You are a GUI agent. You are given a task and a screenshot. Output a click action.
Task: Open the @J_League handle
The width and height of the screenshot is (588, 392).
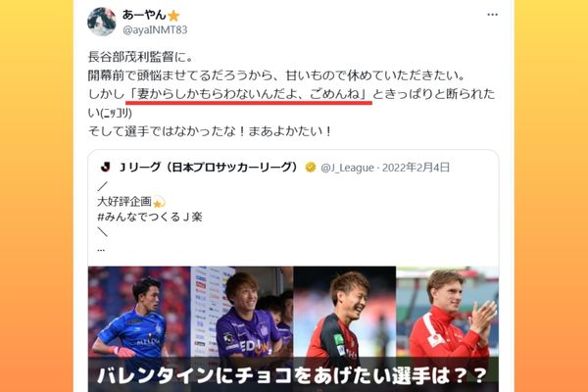tap(347, 168)
